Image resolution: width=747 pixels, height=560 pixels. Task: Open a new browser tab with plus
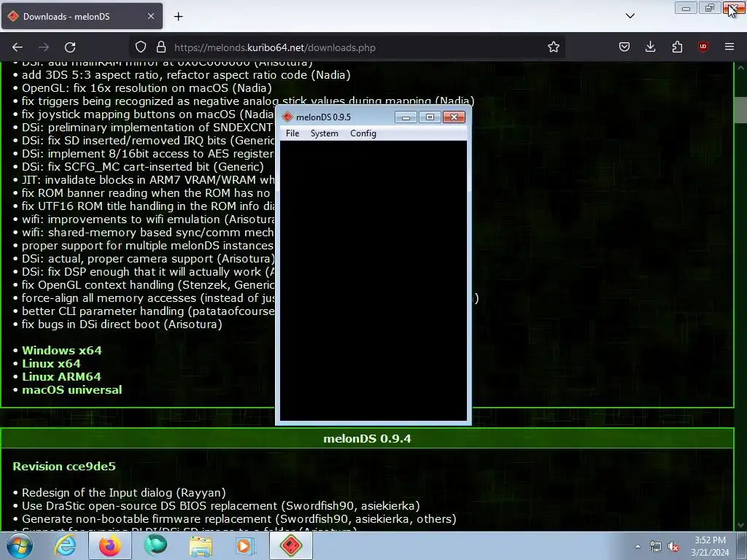click(x=178, y=17)
